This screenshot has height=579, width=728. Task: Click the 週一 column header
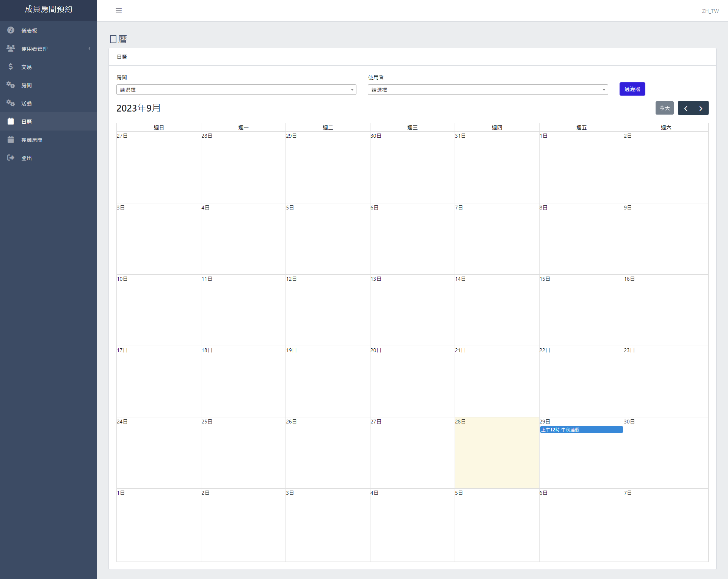(x=243, y=127)
